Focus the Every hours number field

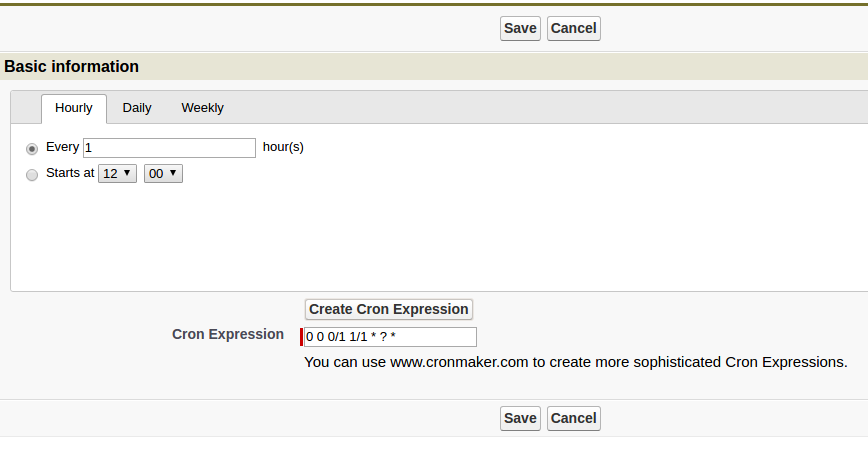tap(169, 148)
